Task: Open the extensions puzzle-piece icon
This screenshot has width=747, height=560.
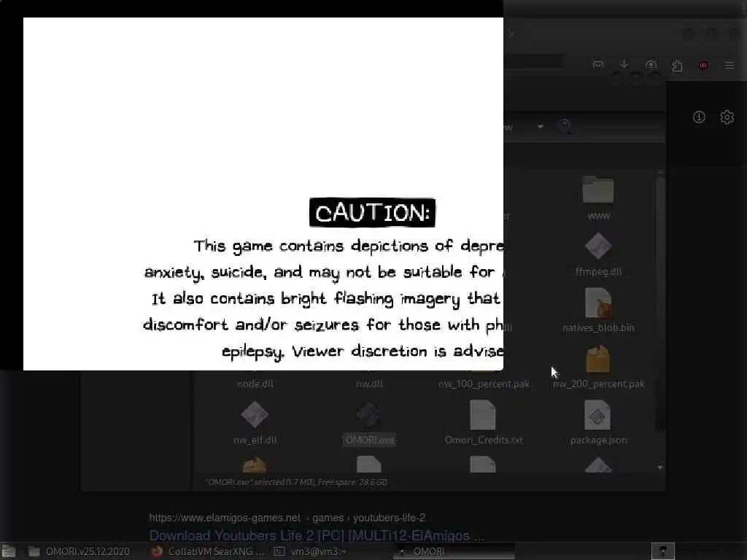Action: (x=677, y=65)
